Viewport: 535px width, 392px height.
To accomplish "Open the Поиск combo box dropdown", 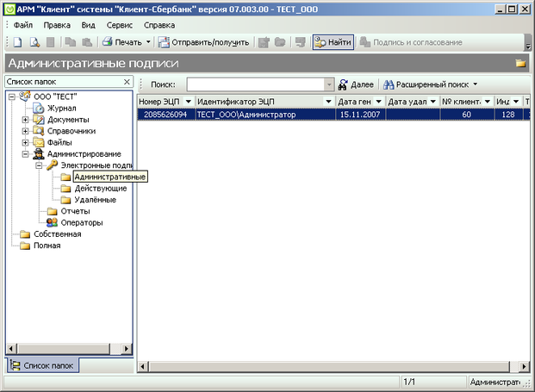I will click(329, 84).
